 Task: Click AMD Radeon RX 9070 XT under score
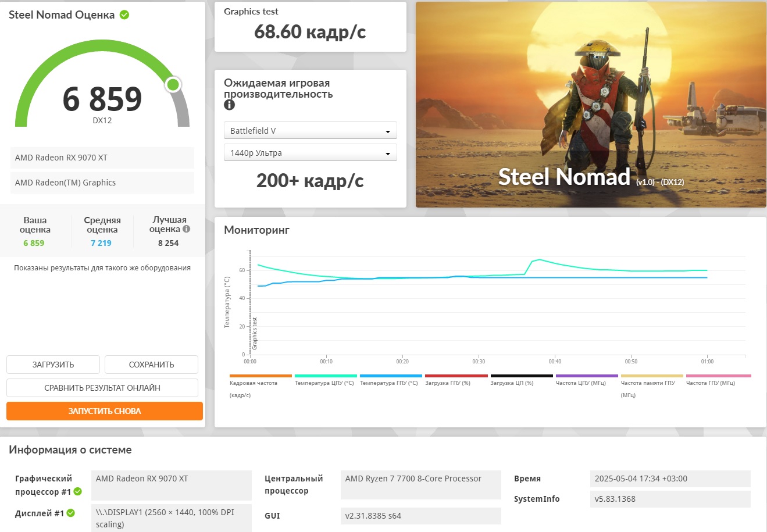click(x=102, y=158)
